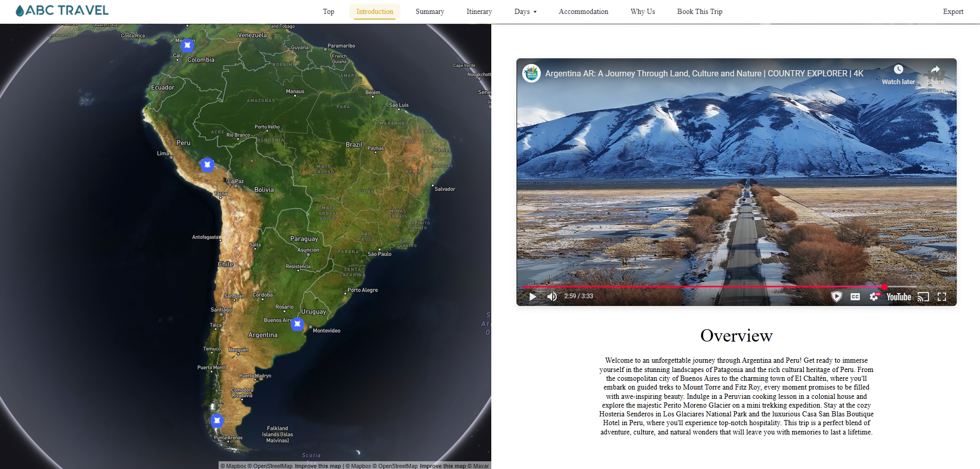Select the Introduction nav tab

point(375,11)
